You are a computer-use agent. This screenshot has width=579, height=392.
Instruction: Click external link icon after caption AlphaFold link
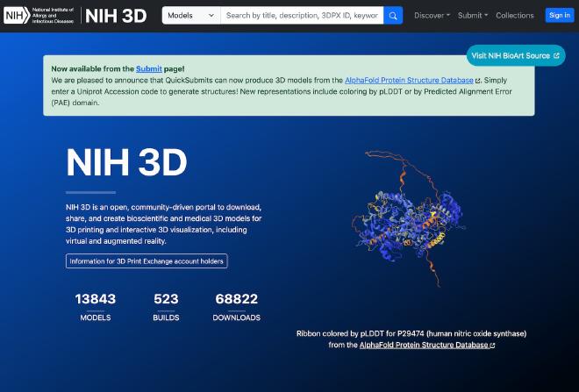(x=492, y=346)
